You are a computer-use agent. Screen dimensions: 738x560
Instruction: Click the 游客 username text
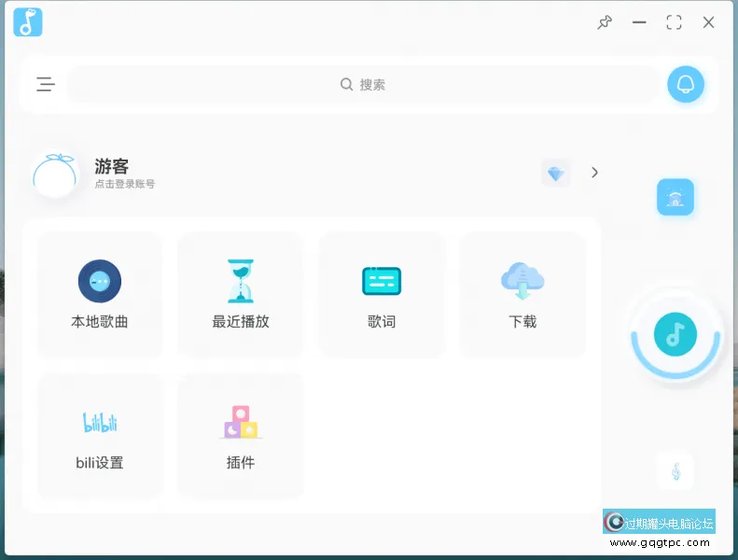112,166
